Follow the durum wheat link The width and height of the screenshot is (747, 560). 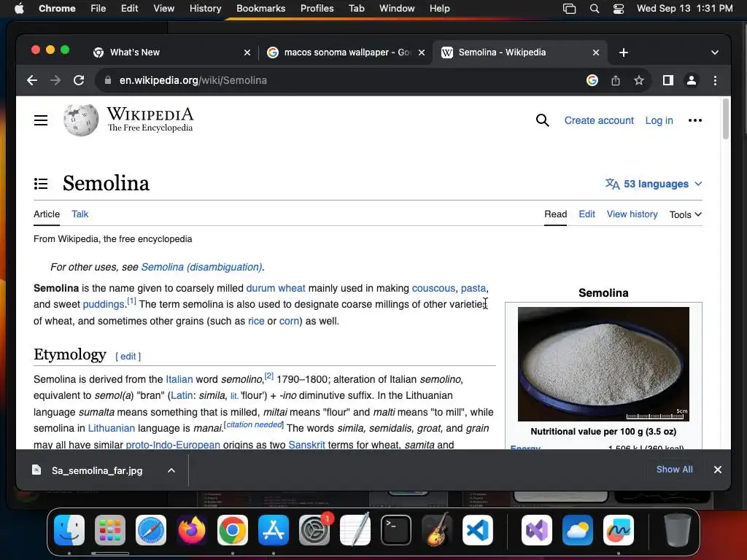point(275,288)
